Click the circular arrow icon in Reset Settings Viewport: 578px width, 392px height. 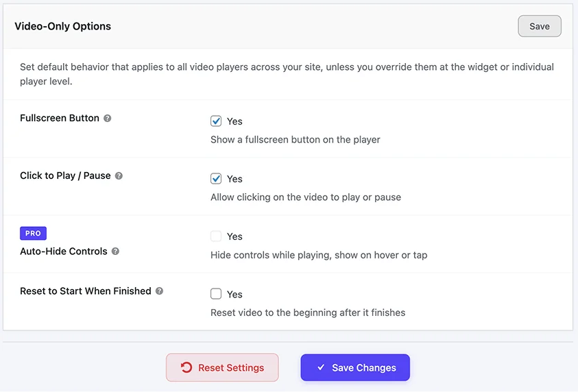pos(186,368)
